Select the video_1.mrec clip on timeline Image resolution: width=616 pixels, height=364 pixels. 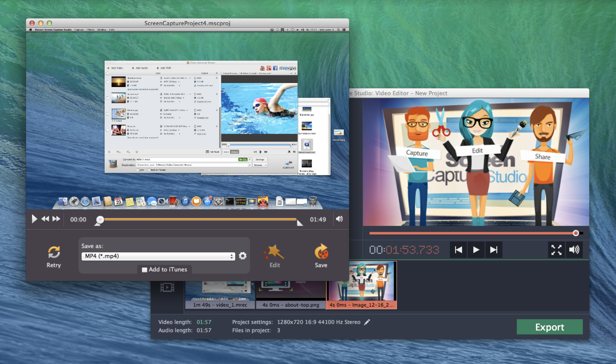pyautogui.click(x=220, y=295)
